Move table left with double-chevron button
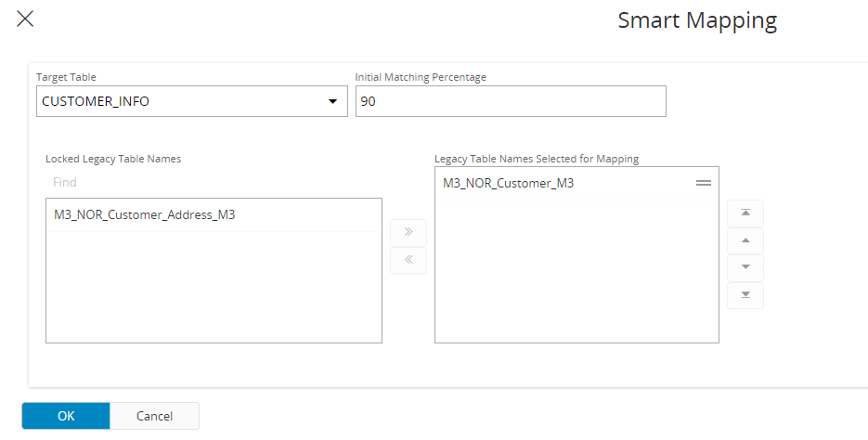868x440 pixels. [408, 260]
